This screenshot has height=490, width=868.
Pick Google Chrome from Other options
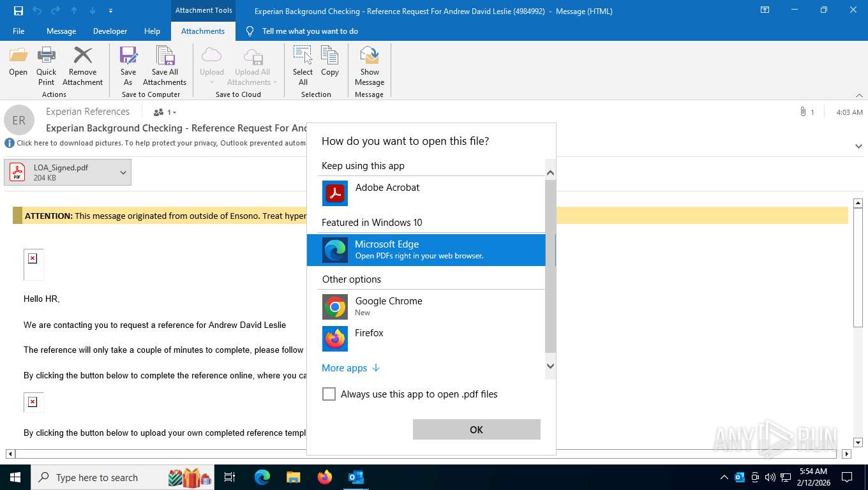point(426,307)
